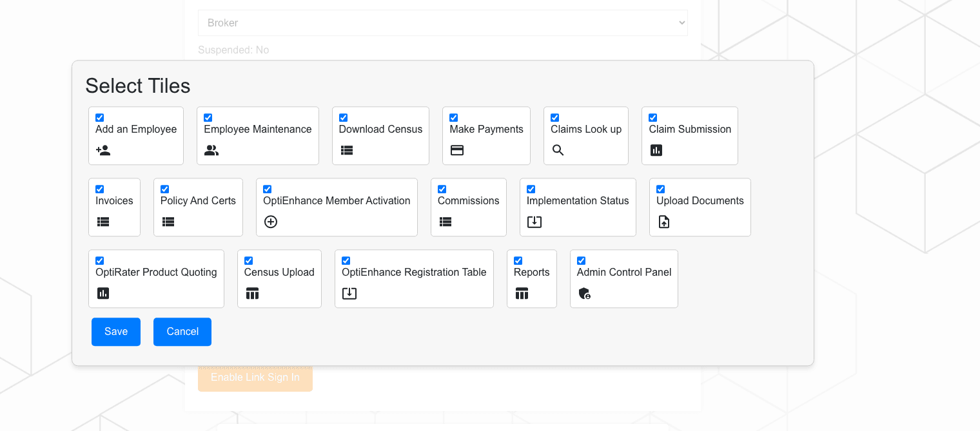Select the Admin Control Panel shield icon
Image resolution: width=980 pixels, height=431 pixels.
pos(585,293)
